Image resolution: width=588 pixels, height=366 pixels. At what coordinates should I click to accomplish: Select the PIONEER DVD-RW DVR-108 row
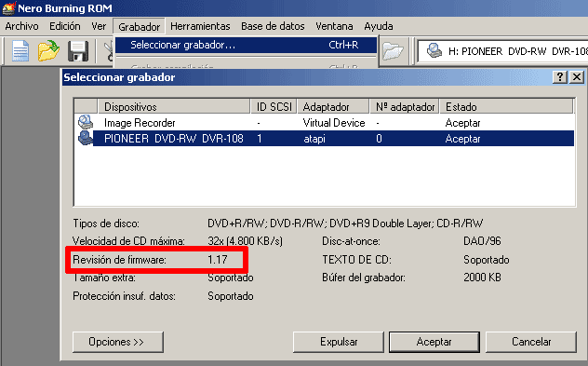325,139
